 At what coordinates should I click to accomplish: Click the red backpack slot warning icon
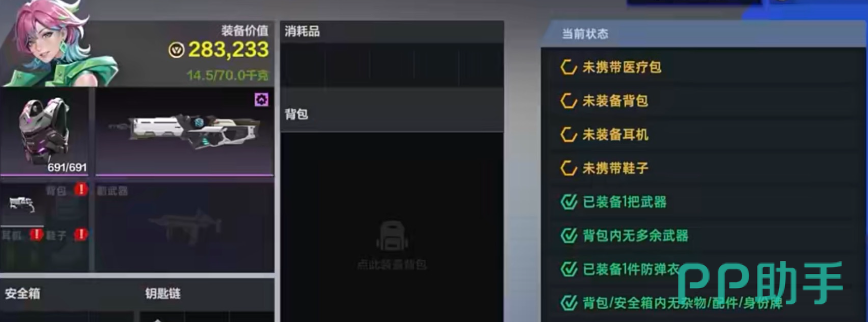81,189
